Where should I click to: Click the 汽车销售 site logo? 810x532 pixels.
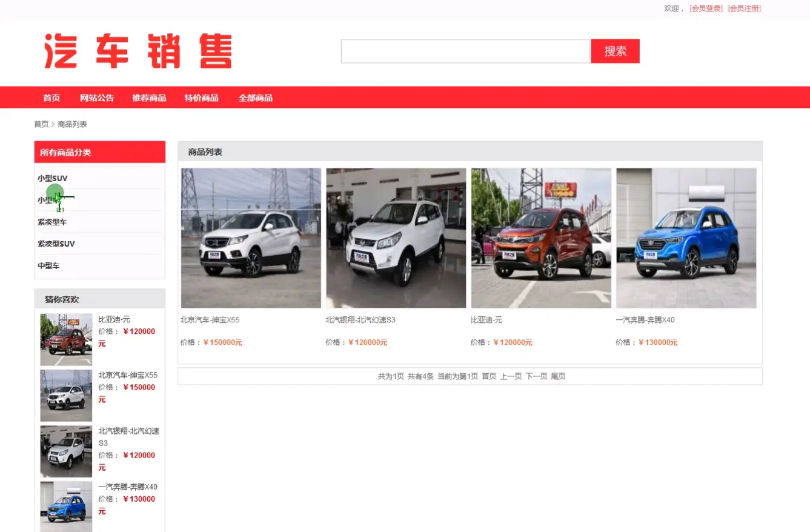click(138, 52)
